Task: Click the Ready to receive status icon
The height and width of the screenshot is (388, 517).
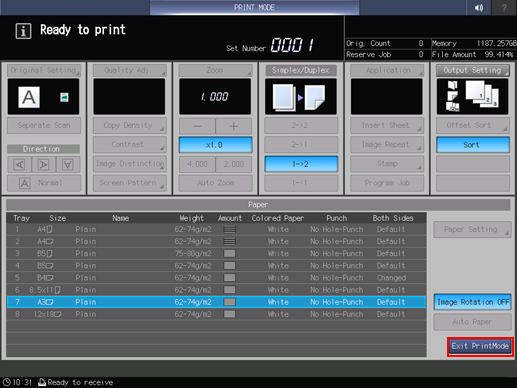Action: (x=42, y=382)
